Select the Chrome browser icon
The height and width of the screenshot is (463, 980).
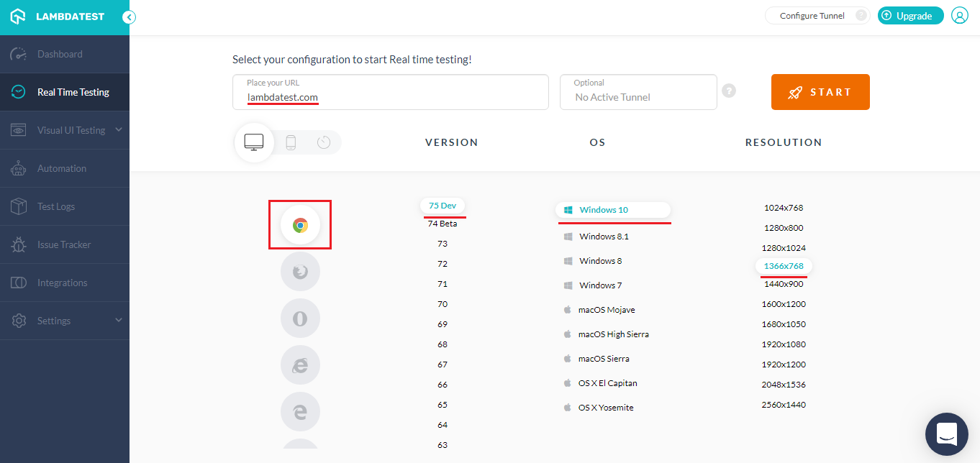[300, 224]
